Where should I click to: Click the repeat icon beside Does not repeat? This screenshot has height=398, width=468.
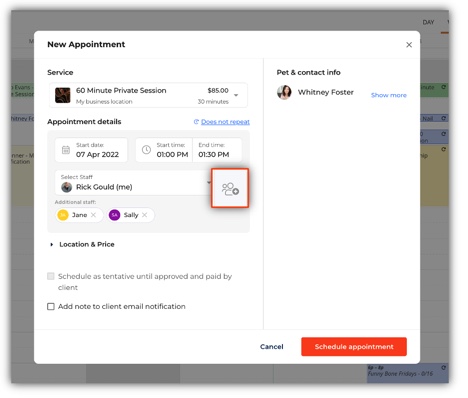[x=196, y=122]
